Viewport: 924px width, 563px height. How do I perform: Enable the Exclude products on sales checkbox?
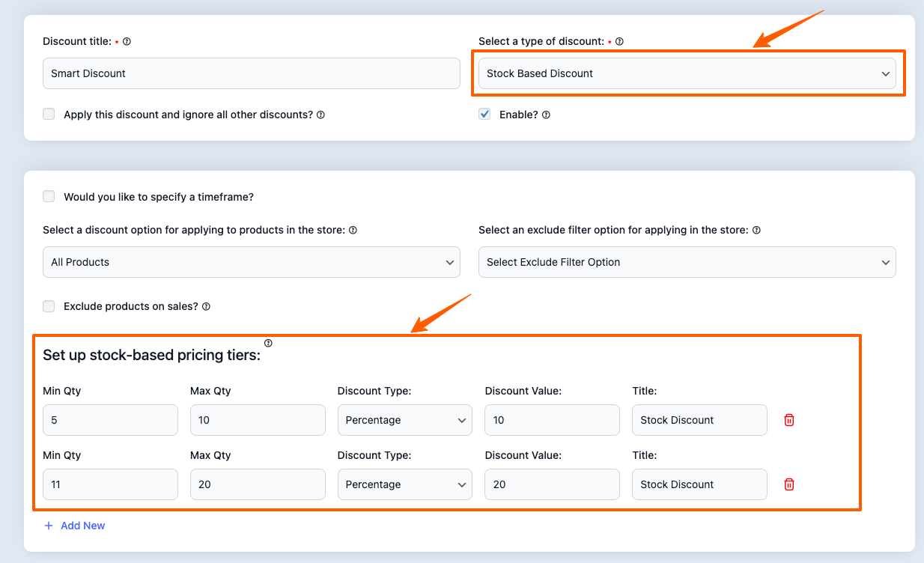coord(49,306)
